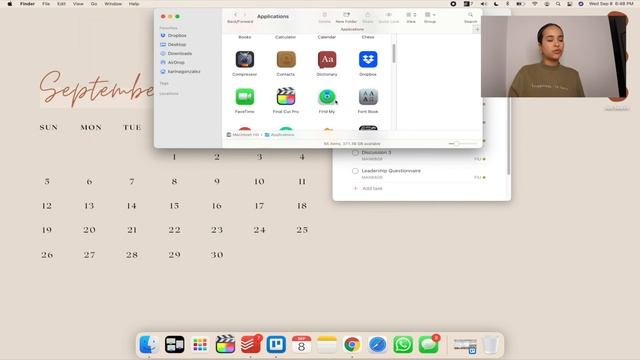640x360 pixels.
Task: Open the Dropbox app in Applications
Action: point(368,60)
